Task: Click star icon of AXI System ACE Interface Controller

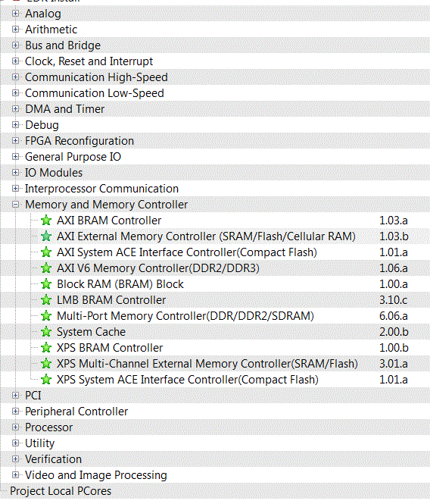Action: pyautogui.click(x=46, y=252)
